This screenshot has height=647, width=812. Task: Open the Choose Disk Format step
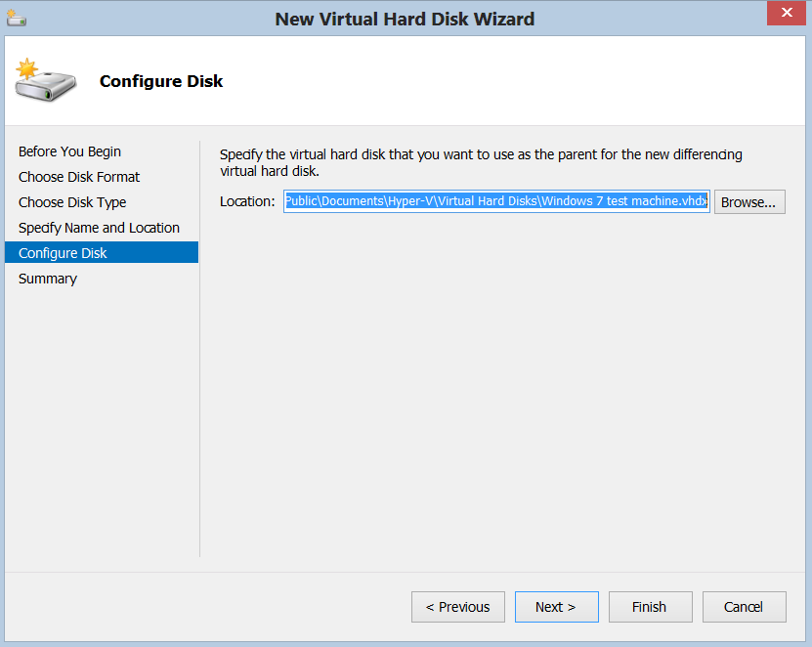79,177
